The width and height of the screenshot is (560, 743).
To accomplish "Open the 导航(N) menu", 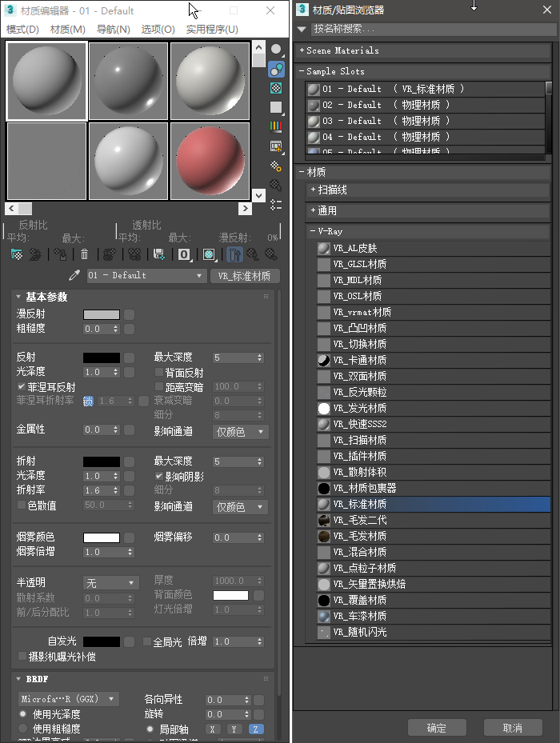I will (113, 30).
